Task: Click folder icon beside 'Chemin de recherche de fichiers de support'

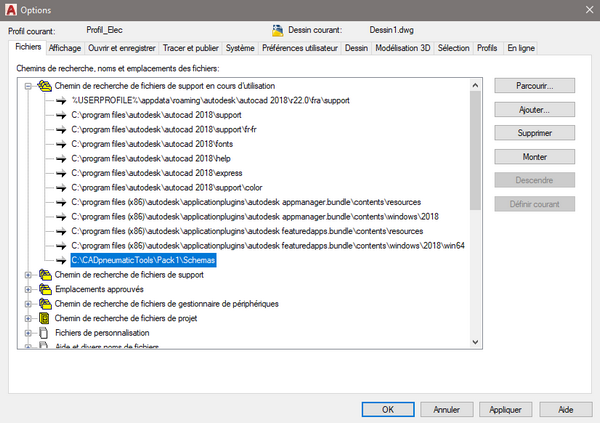Action: (45, 275)
